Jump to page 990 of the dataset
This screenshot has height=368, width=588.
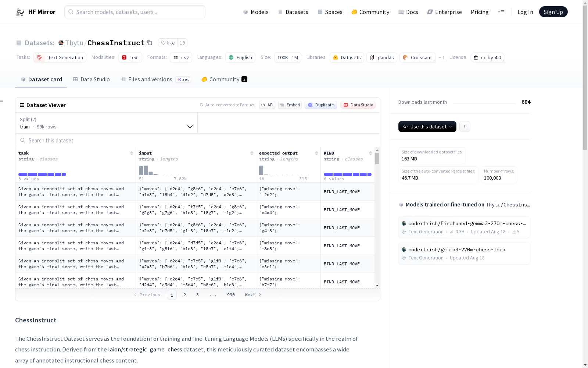point(231,295)
